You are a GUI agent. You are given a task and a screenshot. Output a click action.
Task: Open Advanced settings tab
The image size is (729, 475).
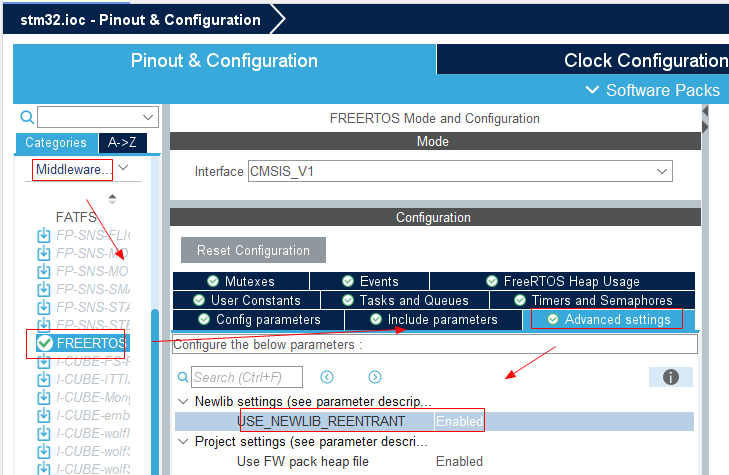click(x=609, y=320)
